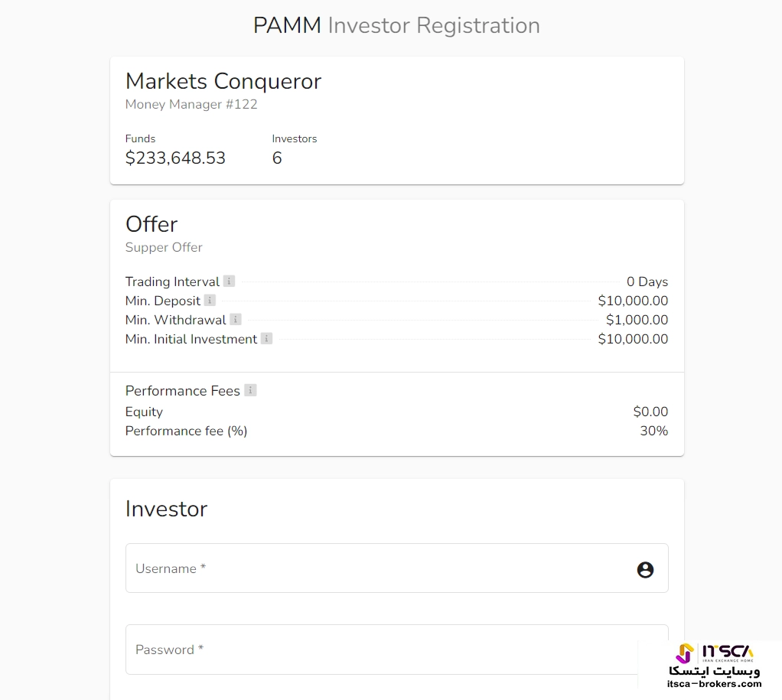The height and width of the screenshot is (700, 782).
Task: Click the Investor section heading
Action: click(x=166, y=509)
